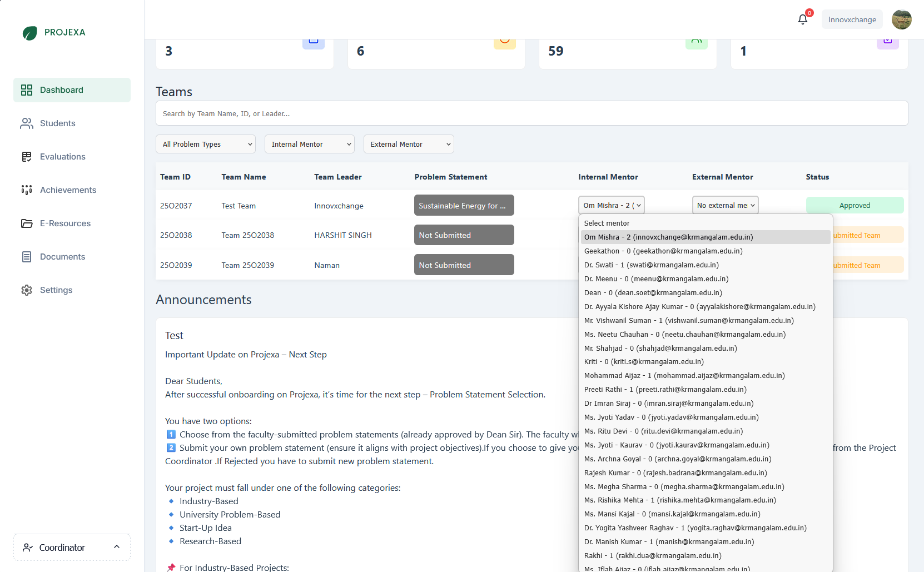
Task: Choose Geekathon in the mentor dropdown list
Action: [664, 251]
